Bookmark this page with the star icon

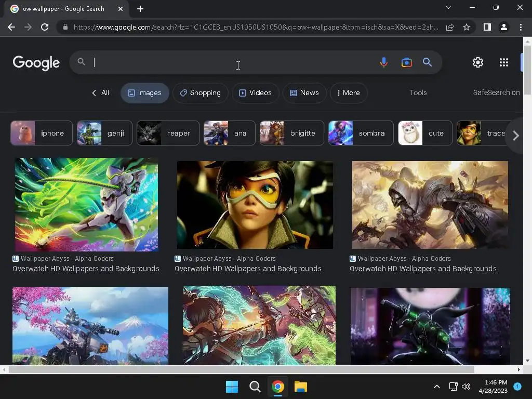pyautogui.click(x=467, y=27)
